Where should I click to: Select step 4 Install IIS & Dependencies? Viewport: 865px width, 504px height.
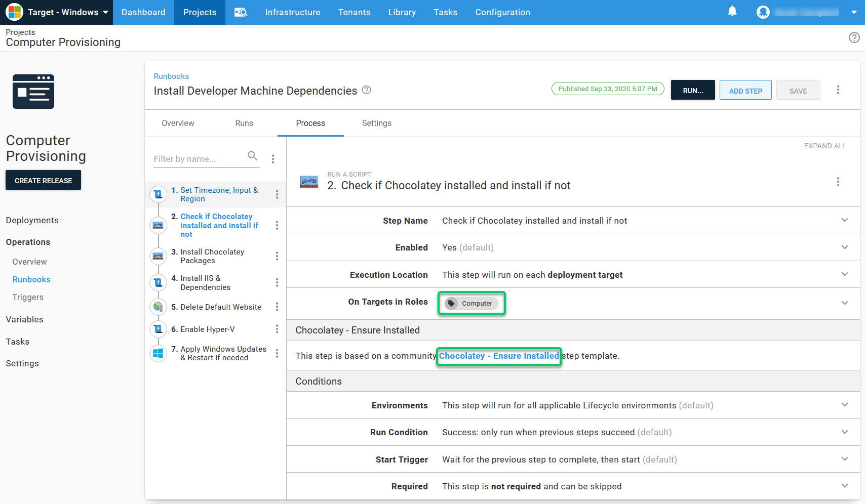(x=205, y=283)
